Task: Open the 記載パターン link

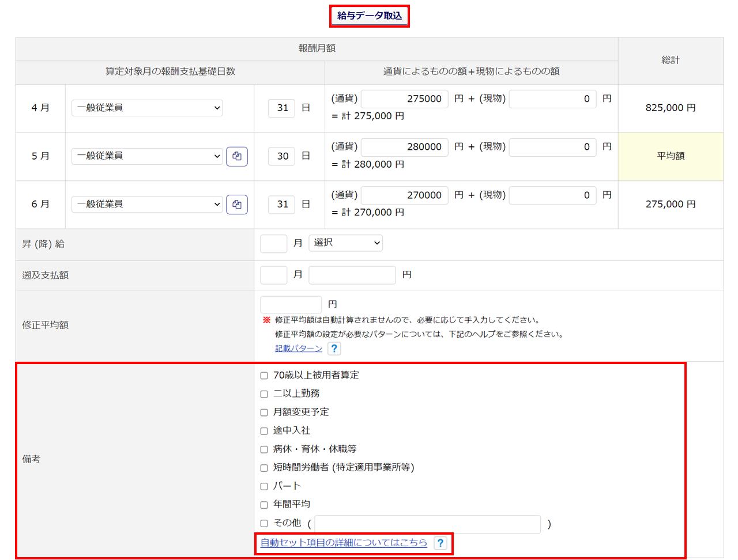Action: coord(298,349)
